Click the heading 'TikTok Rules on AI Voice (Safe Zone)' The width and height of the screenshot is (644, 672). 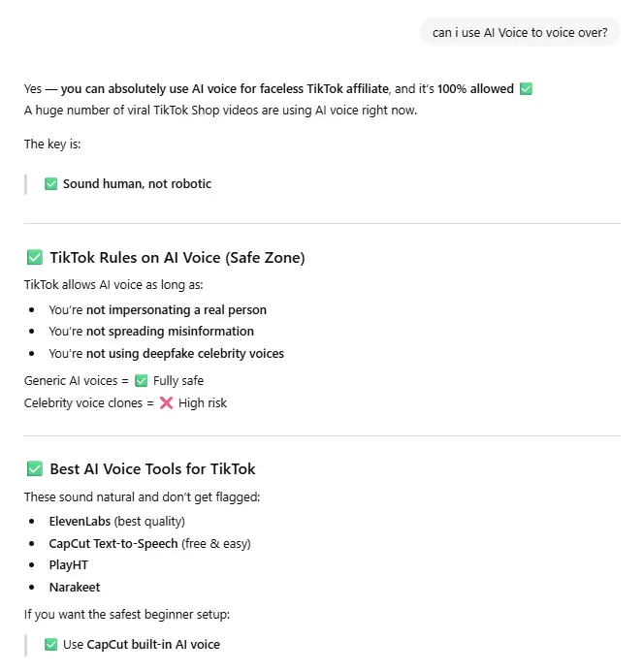click(177, 258)
